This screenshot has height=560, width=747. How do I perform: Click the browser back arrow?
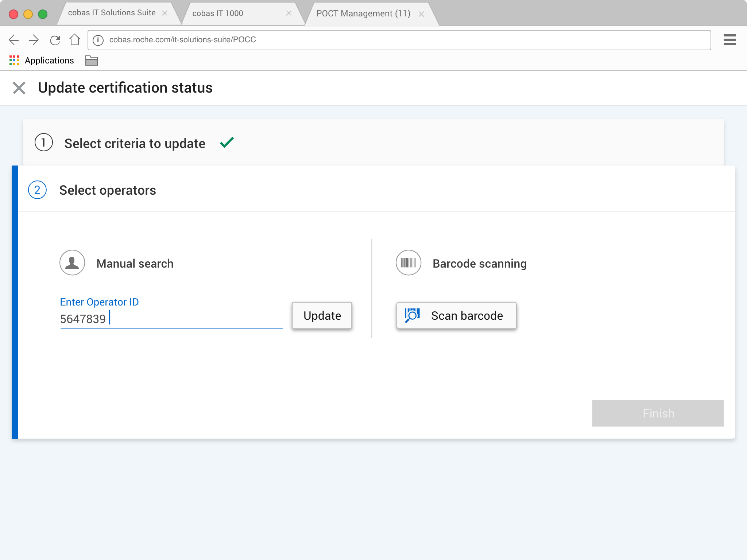(x=14, y=40)
